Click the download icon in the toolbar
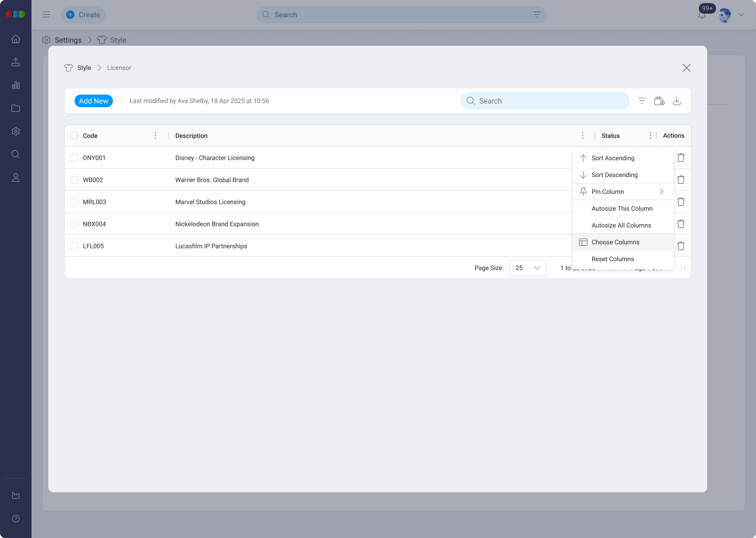 [677, 101]
